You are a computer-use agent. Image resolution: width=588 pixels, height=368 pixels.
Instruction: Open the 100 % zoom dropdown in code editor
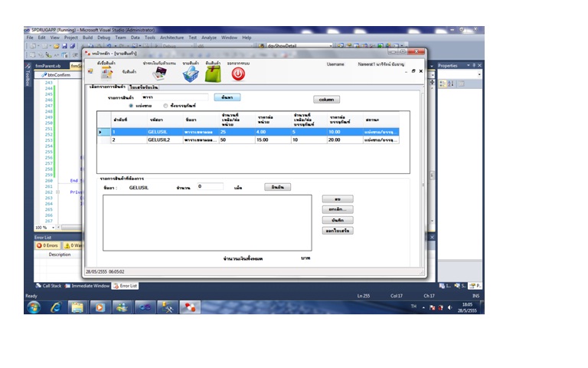point(54,228)
